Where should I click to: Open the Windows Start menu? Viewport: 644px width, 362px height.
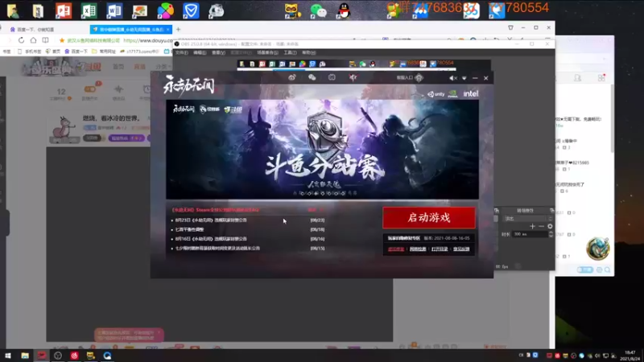[8, 356]
